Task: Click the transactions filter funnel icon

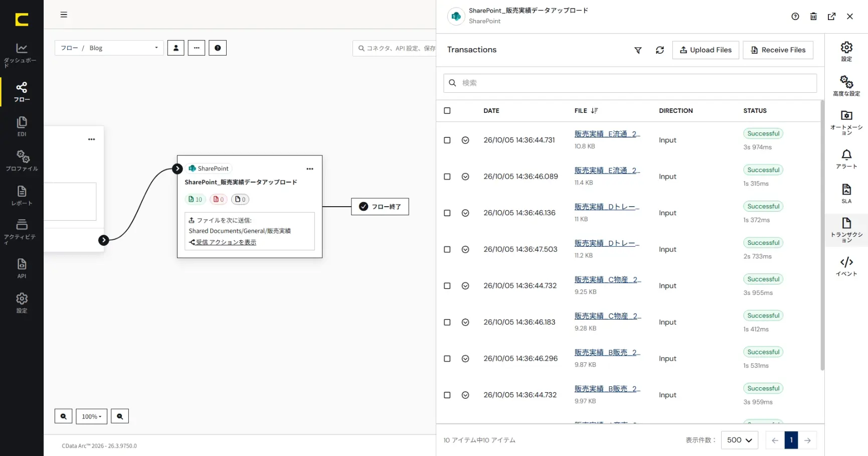Action: [638, 50]
